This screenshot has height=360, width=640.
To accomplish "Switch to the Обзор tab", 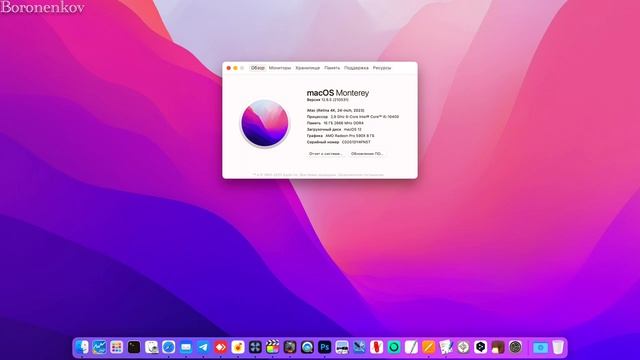I will coord(258,68).
